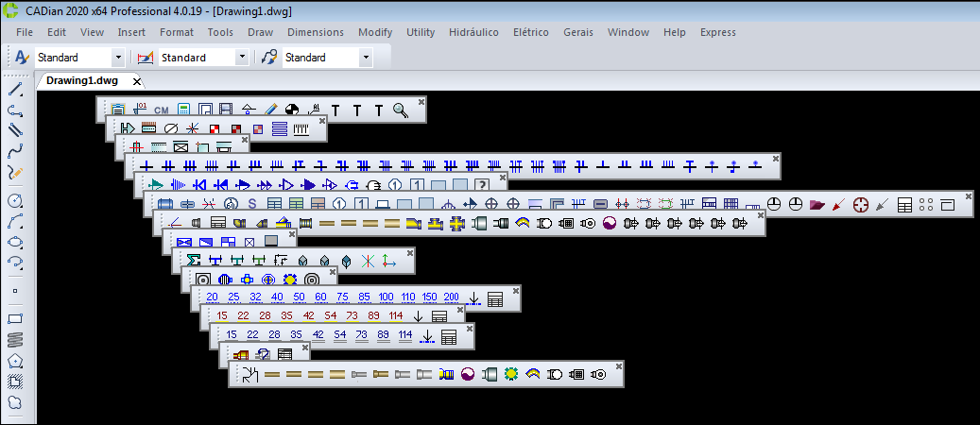Open the third Standard style dropdown
Screen dimensions: 980x425
366,58
